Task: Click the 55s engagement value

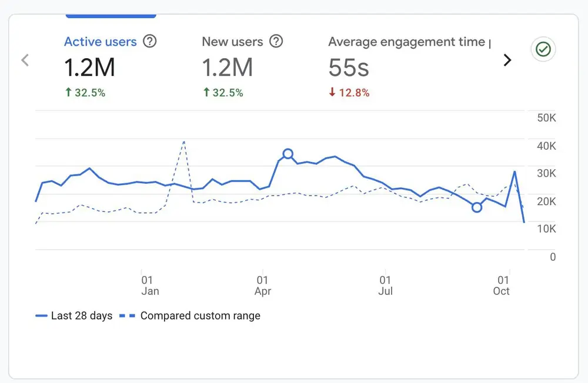Action: tap(349, 68)
